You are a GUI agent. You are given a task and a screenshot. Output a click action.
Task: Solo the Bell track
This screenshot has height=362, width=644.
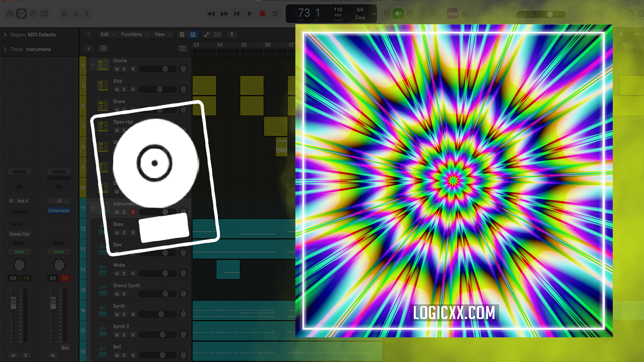click(x=124, y=355)
